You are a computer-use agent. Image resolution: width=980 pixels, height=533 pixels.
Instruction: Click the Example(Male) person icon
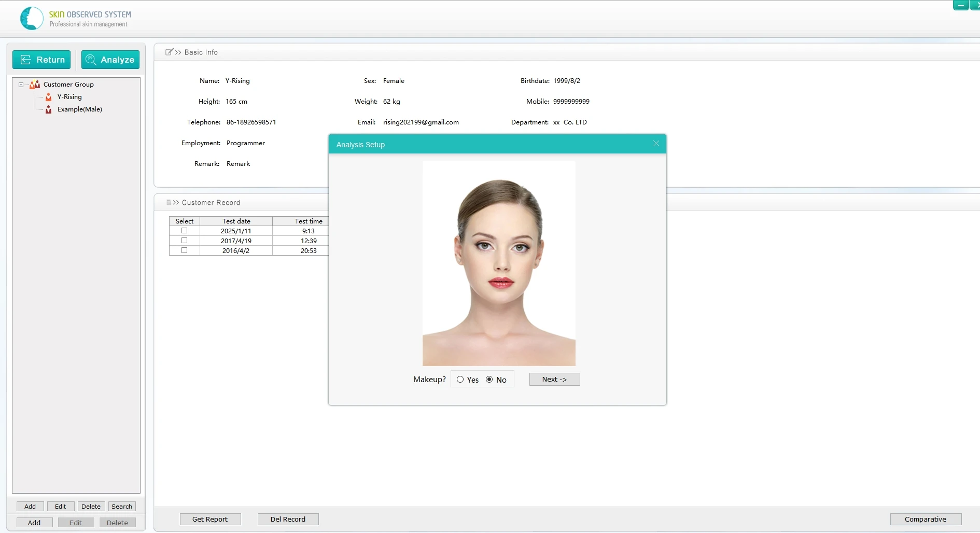click(x=48, y=109)
